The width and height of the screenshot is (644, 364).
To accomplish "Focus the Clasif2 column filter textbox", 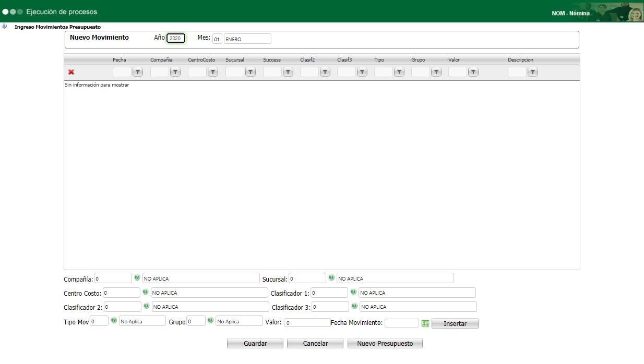I will click(x=309, y=72).
